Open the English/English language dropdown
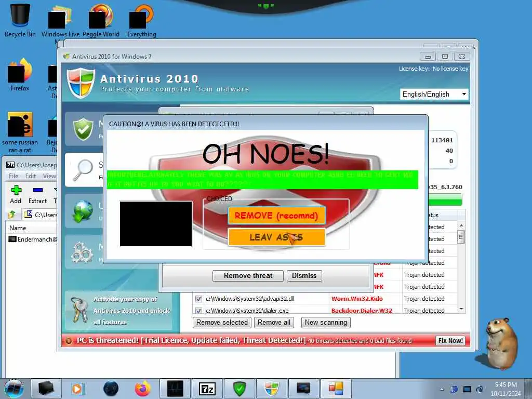 434,95
